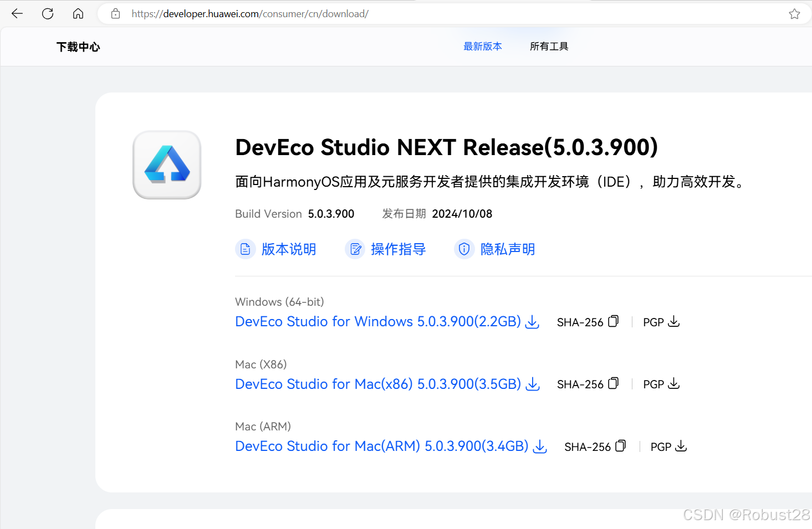Go back with the browser back arrow
The height and width of the screenshot is (529, 812).
[x=17, y=14]
